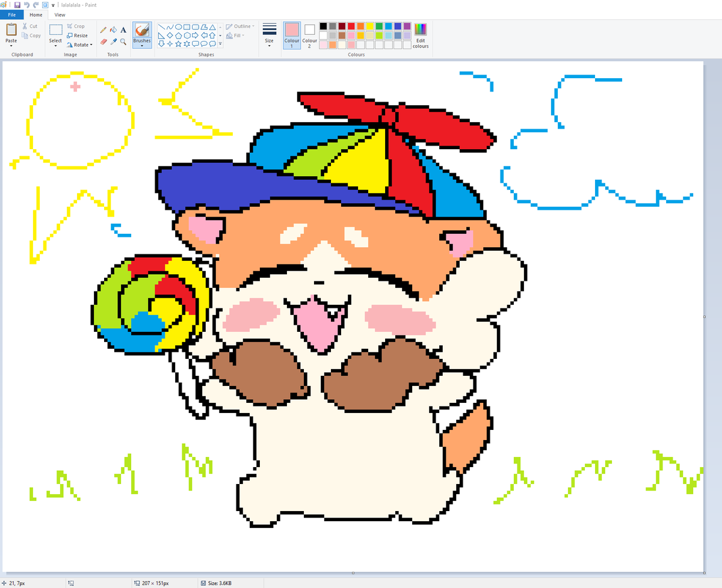Pick the red colour swatch
Viewport: 722px width, 588px height.
click(351, 26)
